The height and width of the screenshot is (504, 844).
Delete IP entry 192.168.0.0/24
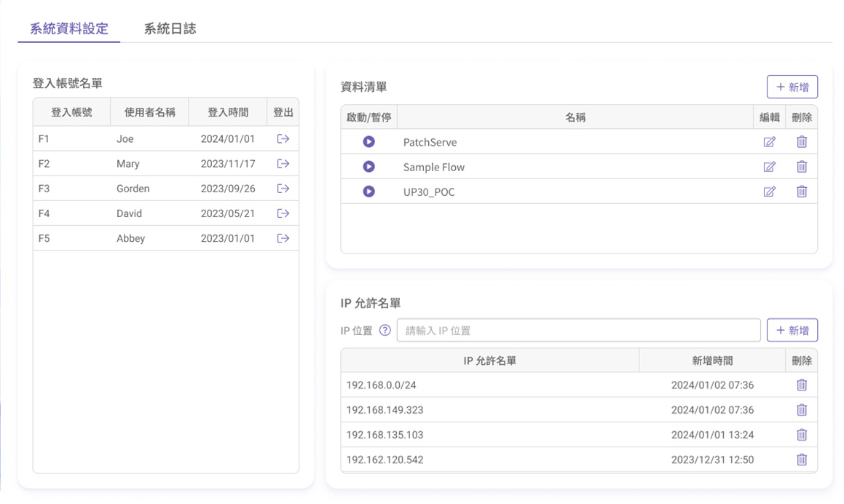pos(801,385)
